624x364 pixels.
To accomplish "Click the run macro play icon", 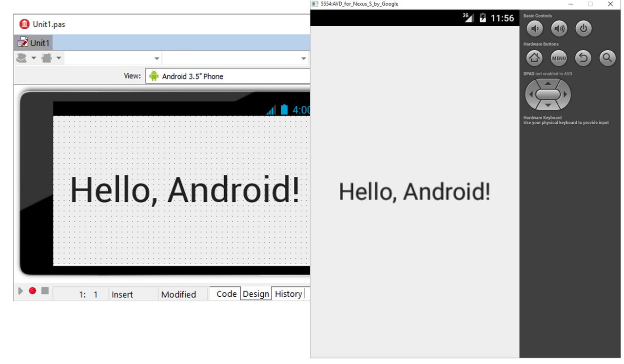I will point(20,291).
